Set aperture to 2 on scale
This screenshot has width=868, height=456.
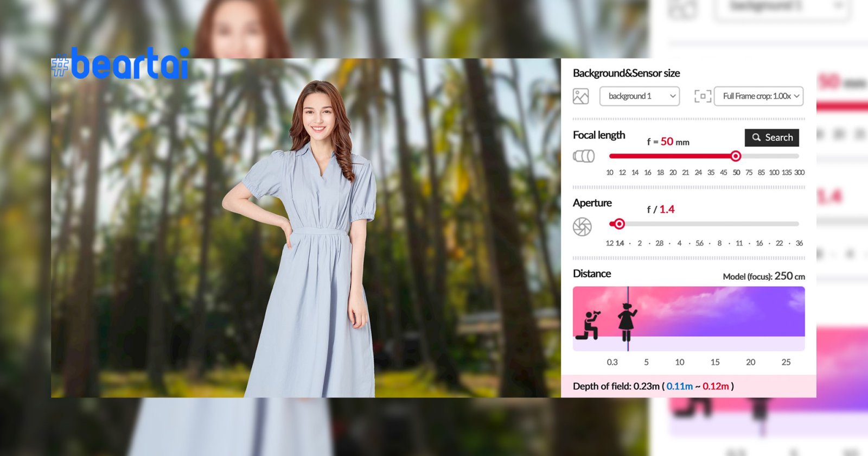coord(640,243)
